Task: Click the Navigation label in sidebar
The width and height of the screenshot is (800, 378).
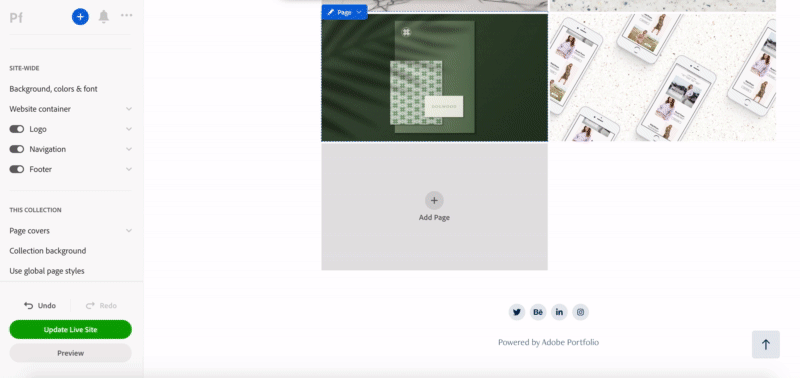Action: [47, 149]
